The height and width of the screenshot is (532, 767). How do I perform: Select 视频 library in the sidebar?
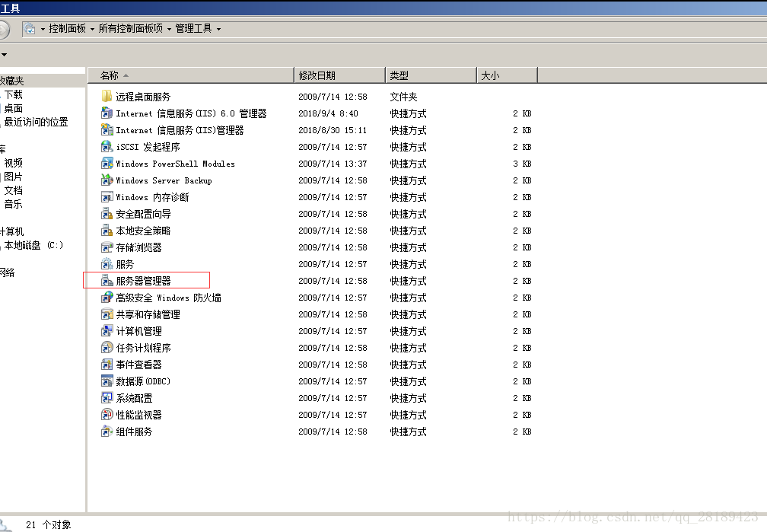click(x=14, y=163)
